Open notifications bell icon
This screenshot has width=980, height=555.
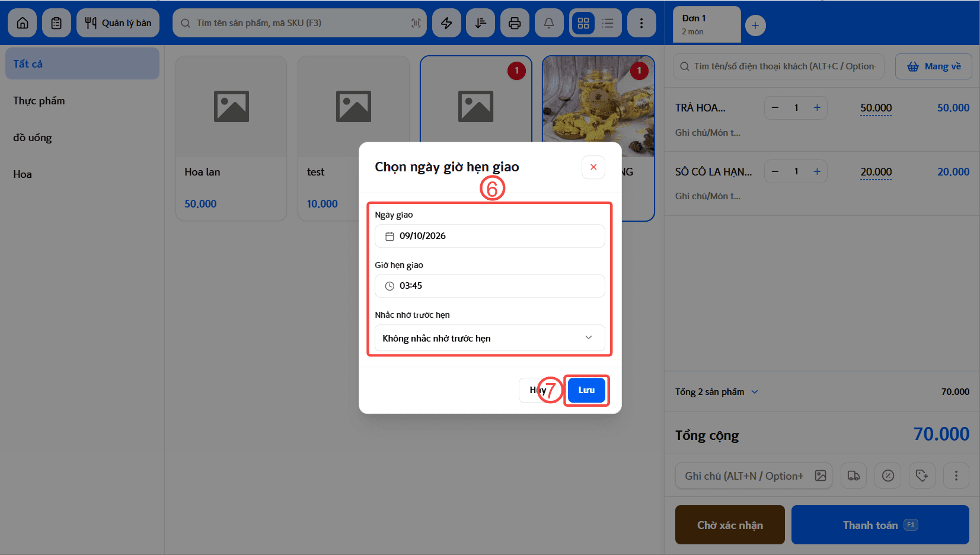coord(549,23)
